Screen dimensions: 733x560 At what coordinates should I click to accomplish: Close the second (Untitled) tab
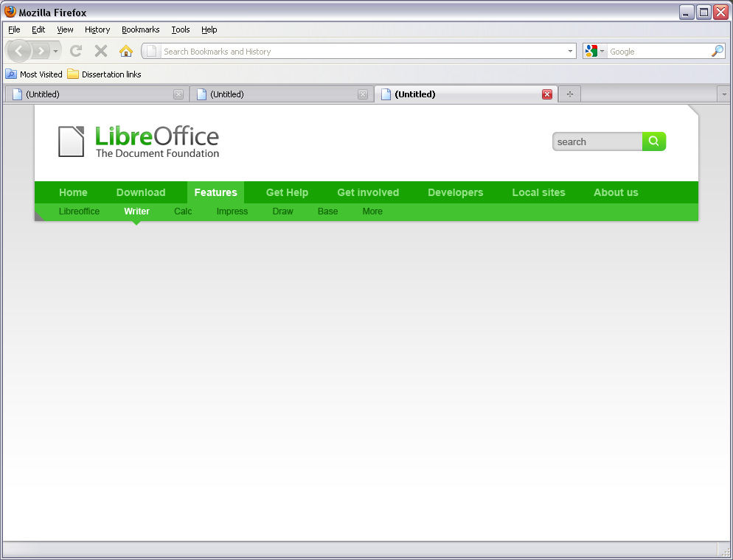(362, 94)
